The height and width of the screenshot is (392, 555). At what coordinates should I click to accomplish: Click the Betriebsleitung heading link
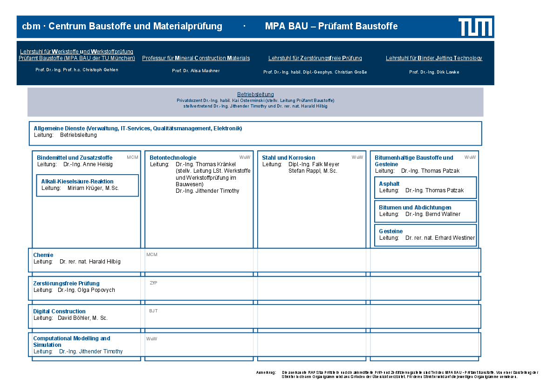tap(255, 95)
